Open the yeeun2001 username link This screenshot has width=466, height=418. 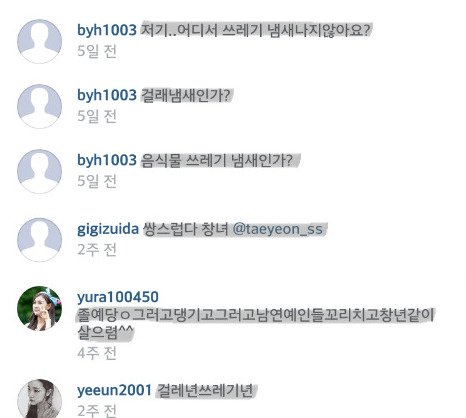[114, 390]
